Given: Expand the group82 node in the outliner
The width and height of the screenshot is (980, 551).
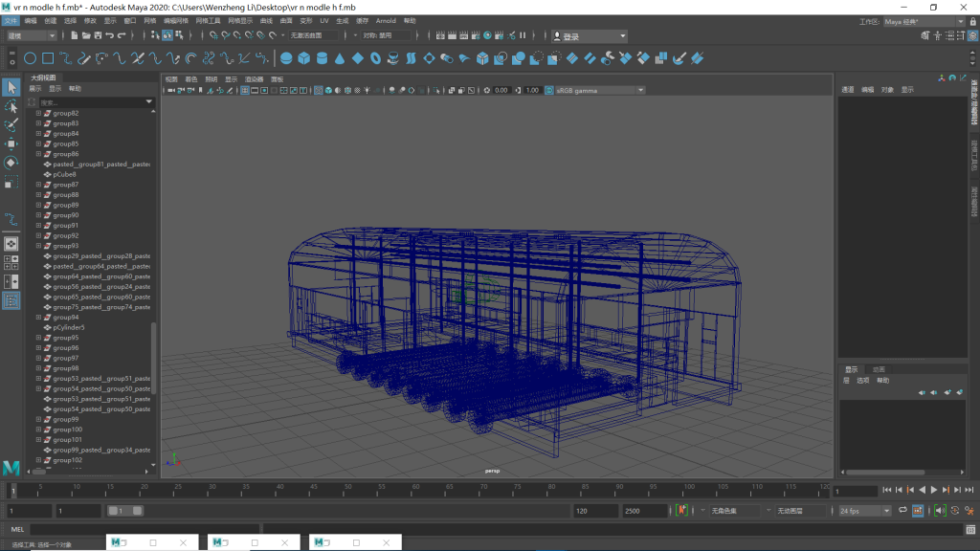Looking at the screenshot, I should pos(38,113).
